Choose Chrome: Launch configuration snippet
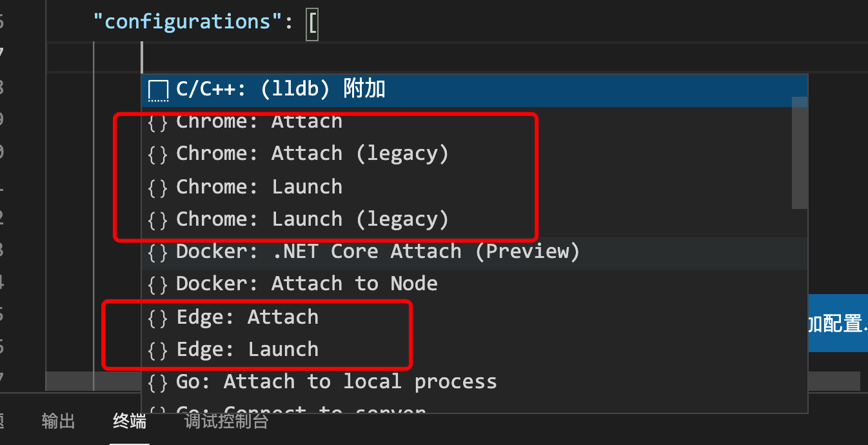This screenshot has height=445, width=868. point(259,187)
